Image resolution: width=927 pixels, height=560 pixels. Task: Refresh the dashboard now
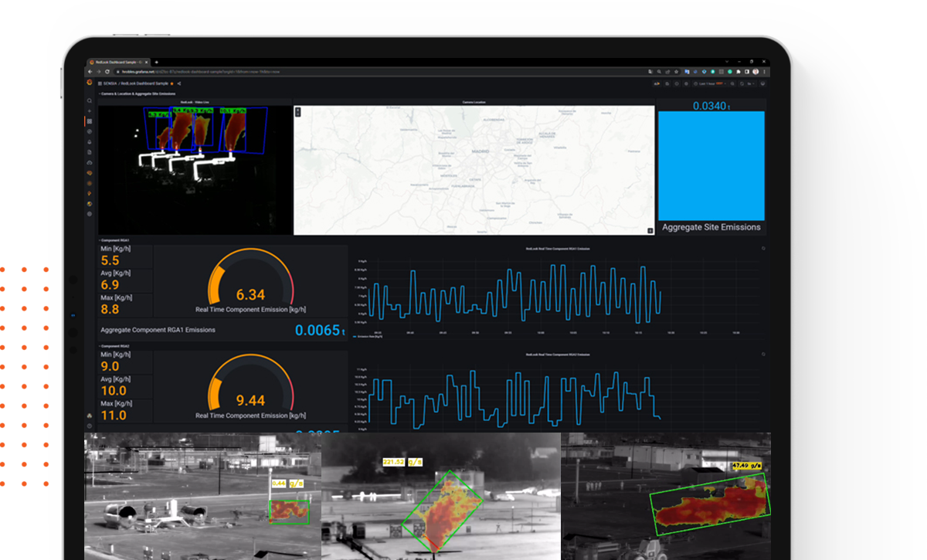pos(742,83)
